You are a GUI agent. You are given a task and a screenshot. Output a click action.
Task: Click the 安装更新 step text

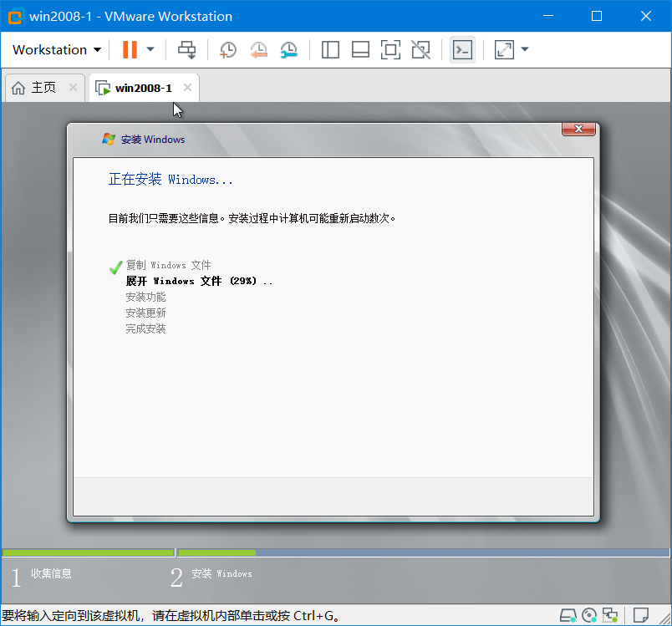coord(145,313)
